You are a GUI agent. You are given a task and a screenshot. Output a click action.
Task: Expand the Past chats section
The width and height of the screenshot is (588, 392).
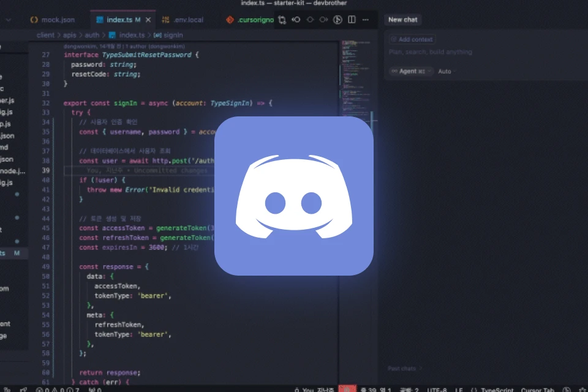point(405,368)
